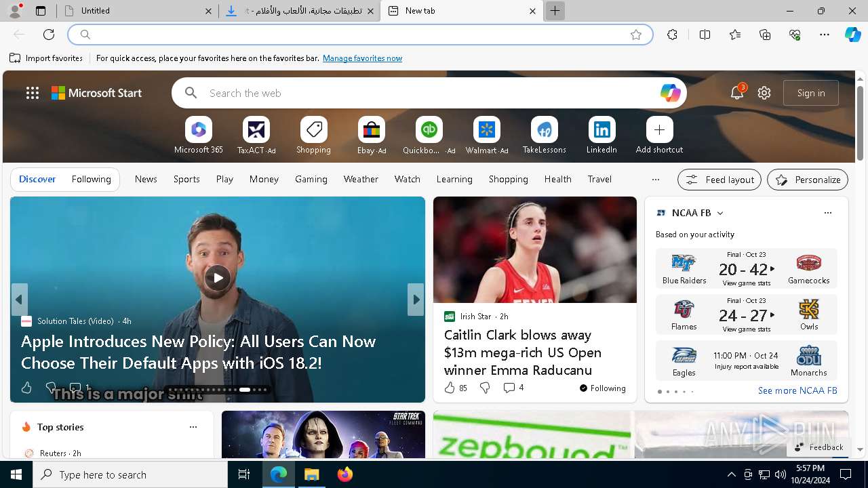Play the Apple iOS 18.2 video
868x488 pixels.
click(218, 277)
